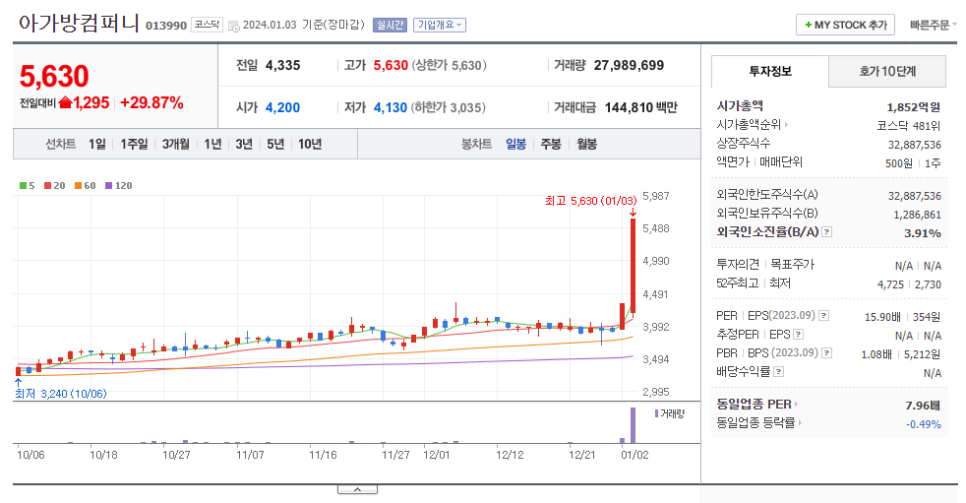Select the 월봉 candle chart
The image size is (966, 503).
[586, 144]
